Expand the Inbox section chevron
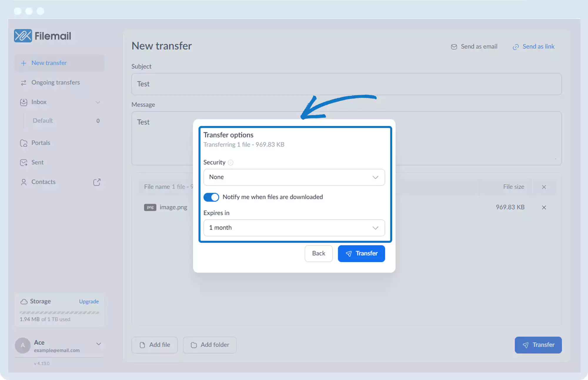 pos(98,102)
